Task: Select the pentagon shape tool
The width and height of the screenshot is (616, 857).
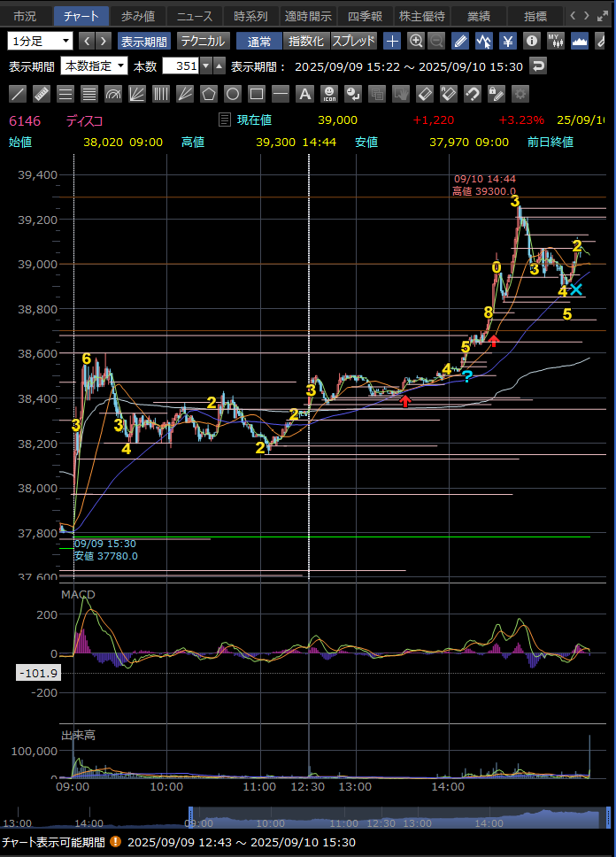Action: pyautogui.click(x=209, y=94)
